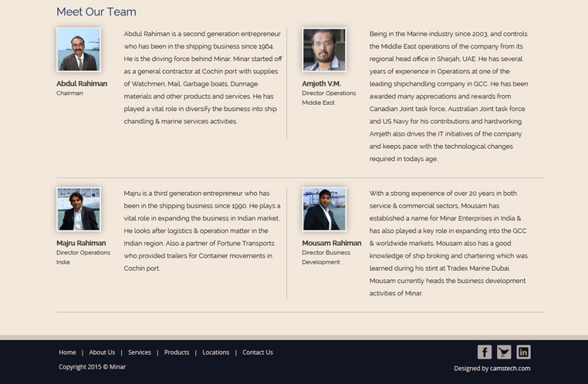Click Amjeth V.M.'s profile photo
The width and height of the screenshot is (588, 384).
(x=324, y=50)
